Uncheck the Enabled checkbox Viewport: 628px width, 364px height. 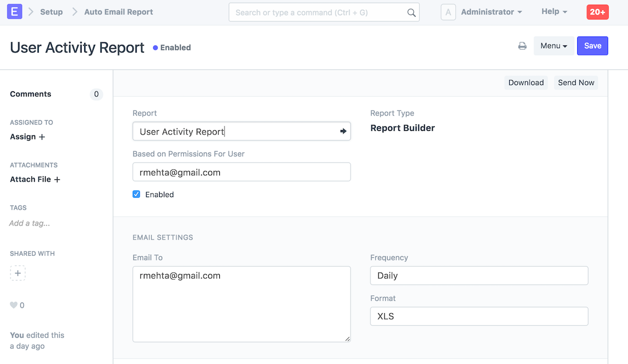coord(137,194)
